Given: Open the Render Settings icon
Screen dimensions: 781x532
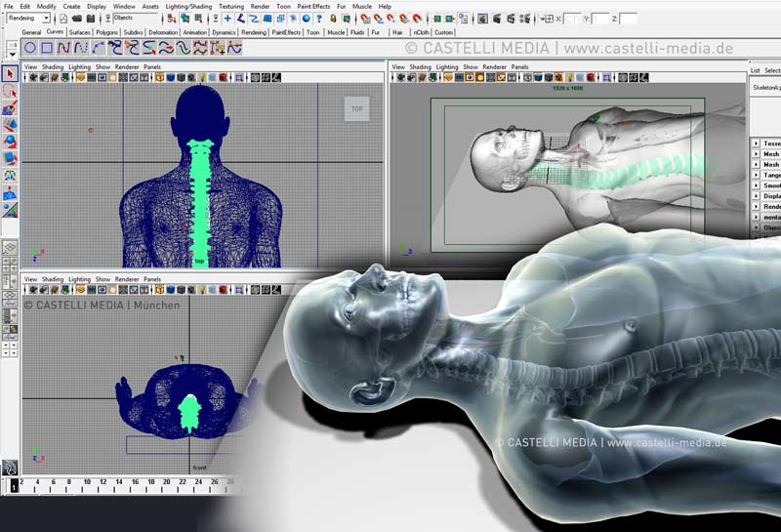Looking at the screenshot, I should pyautogui.click(x=525, y=19).
